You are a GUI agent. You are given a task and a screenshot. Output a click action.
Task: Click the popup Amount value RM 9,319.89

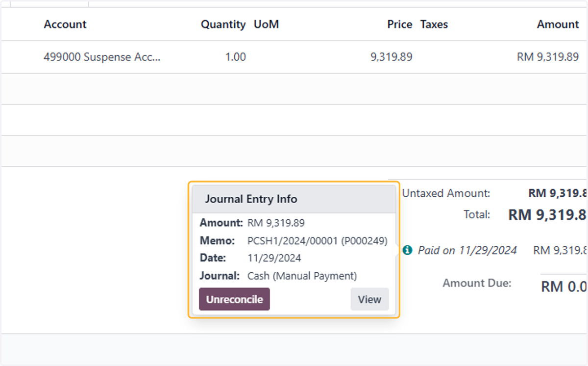click(x=276, y=223)
